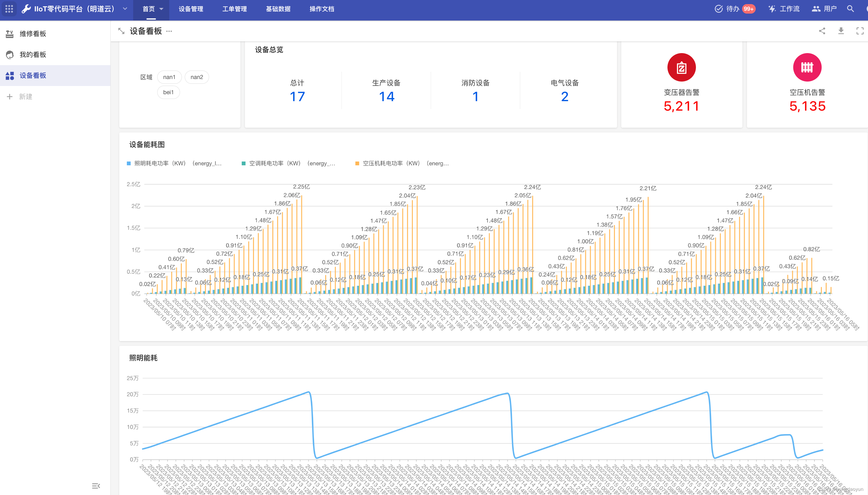Toggle the 空压机耗电功率 legend swatch

[357, 163]
